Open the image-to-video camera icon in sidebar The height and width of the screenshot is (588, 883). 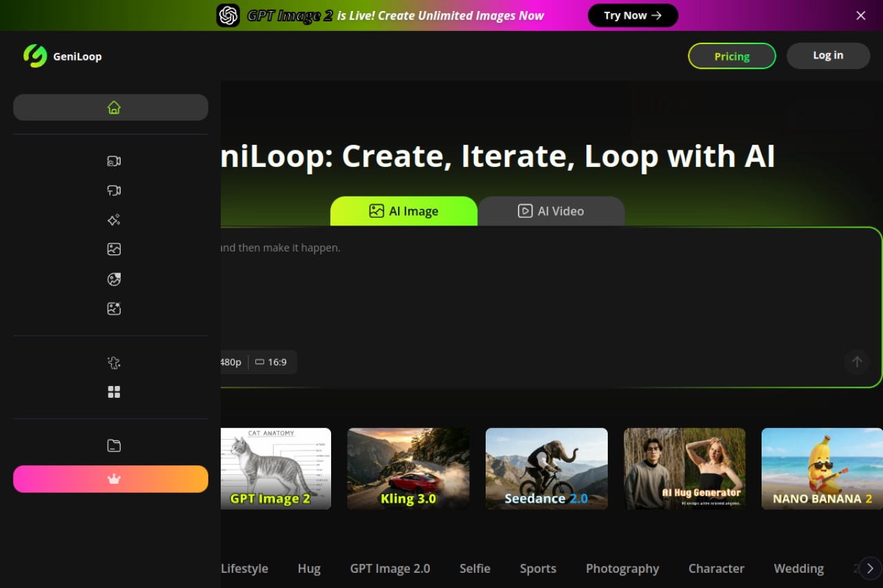(x=114, y=161)
